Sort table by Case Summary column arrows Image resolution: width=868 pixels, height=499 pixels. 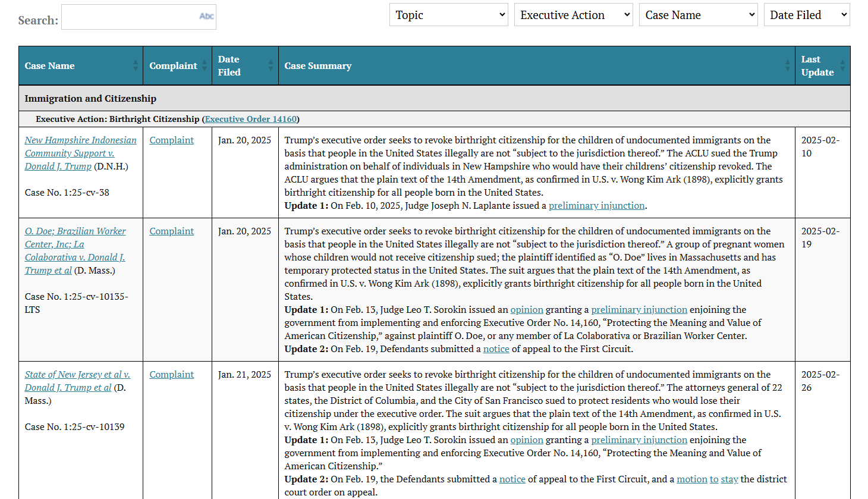788,66
